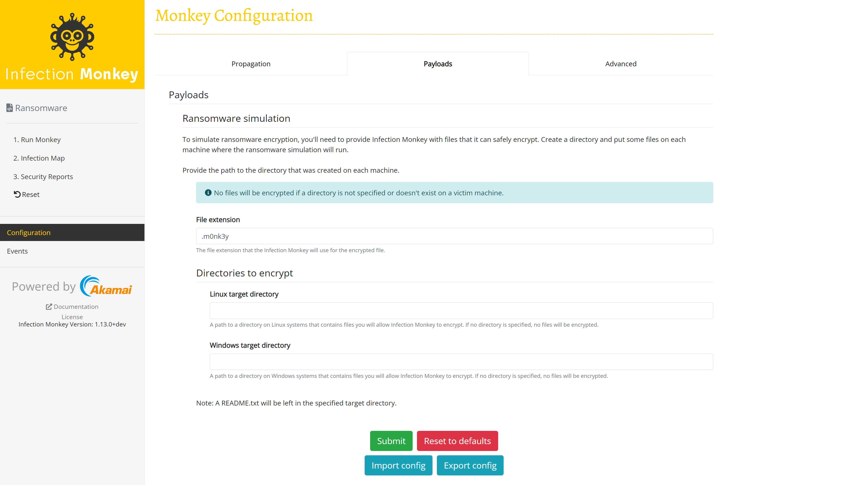Switch to the Advanced tab
Screen dimensions: 868x485
click(x=620, y=64)
